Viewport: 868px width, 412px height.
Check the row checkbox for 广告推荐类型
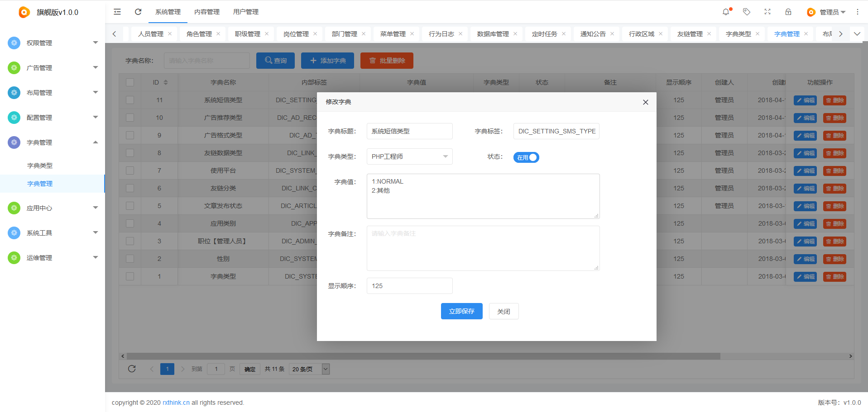[130, 118]
